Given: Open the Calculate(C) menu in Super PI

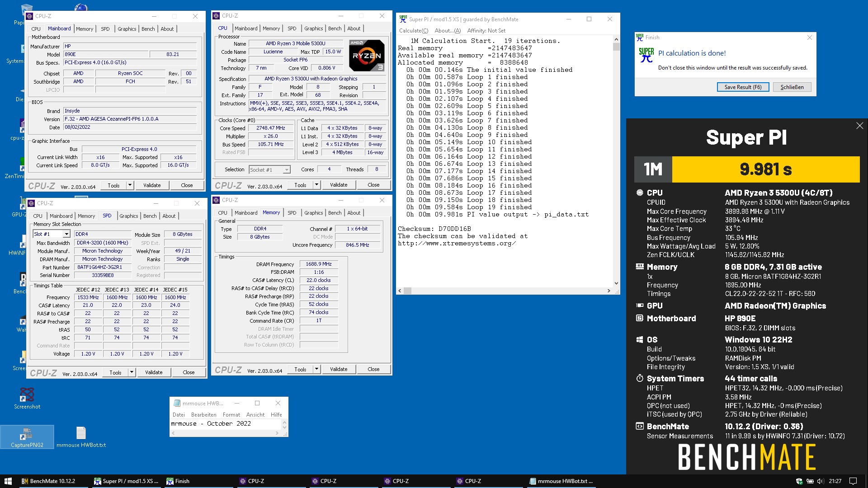Looking at the screenshot, I should 413,31.
